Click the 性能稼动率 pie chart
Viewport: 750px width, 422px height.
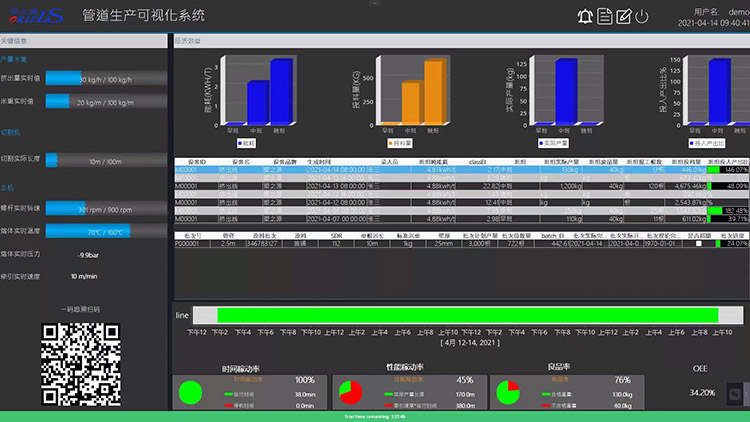point(351,393)
